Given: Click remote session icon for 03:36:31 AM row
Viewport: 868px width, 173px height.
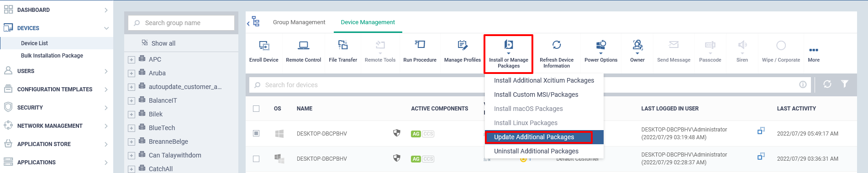Looking at the screenshot, I should click(761, 156).
